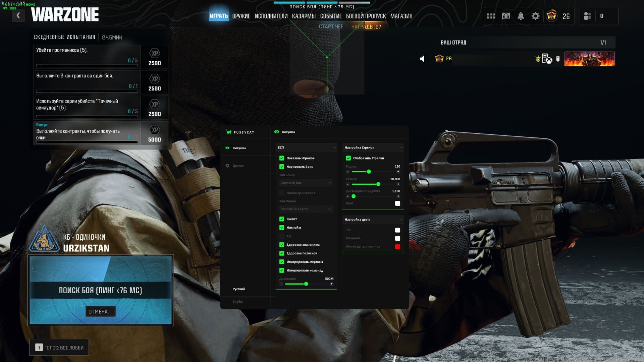Open the МАГАЗИН tab
The width and height of the screenshot is (644, 362).
[401, 16]
